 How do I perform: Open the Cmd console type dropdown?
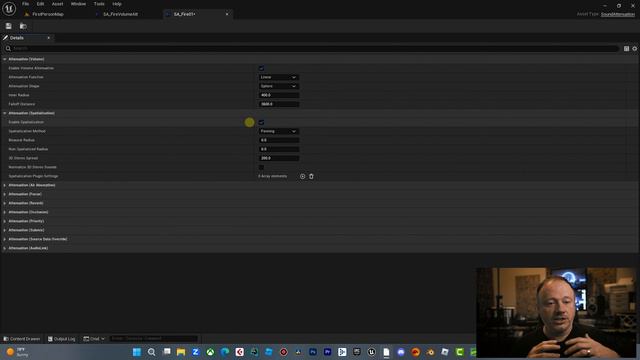click(x=94, y=339)
